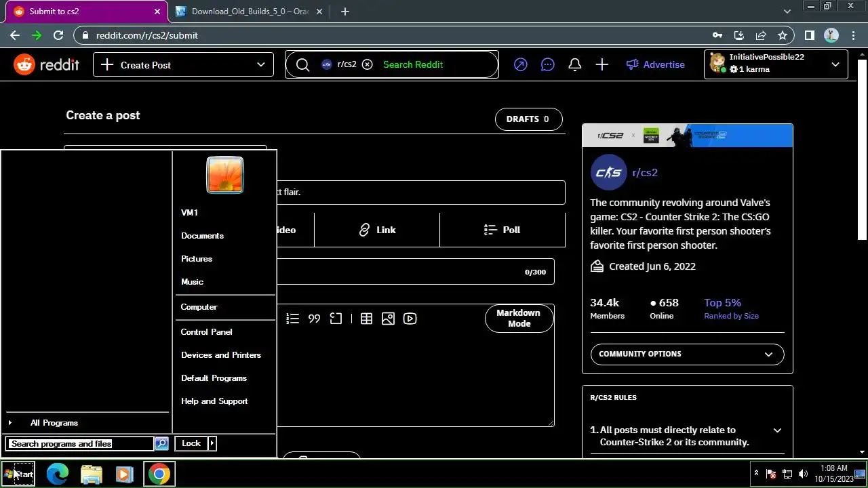Click the user account flower picture

tap(224, 175)
